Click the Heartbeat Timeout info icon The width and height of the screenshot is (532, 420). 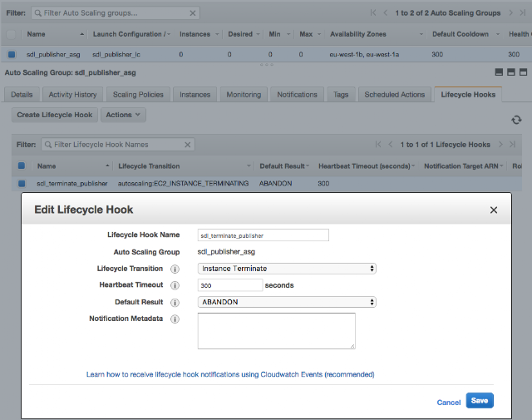click(175, 285)
